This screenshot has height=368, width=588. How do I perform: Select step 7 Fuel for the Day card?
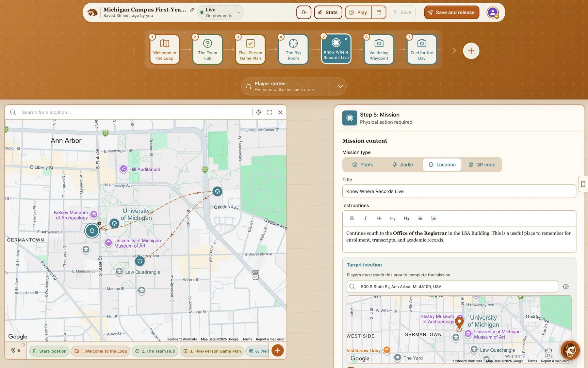(422, 49)
